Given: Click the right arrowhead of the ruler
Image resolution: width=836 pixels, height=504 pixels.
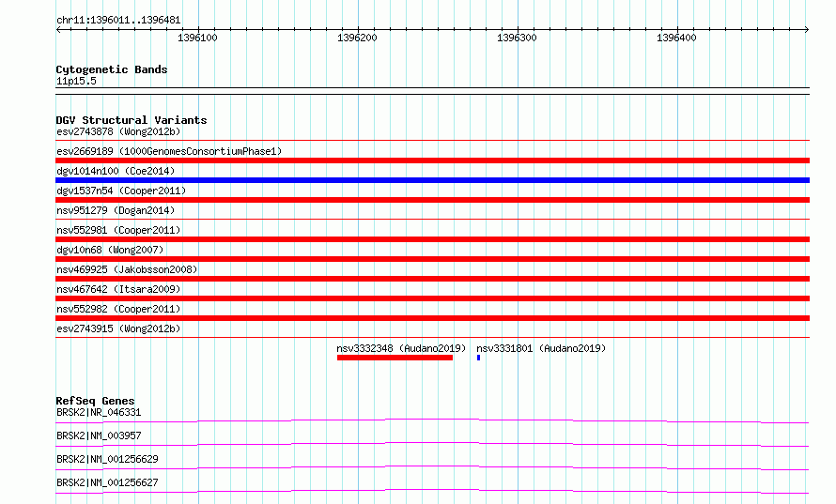Looking at the screenshot, I should [807, 30].
